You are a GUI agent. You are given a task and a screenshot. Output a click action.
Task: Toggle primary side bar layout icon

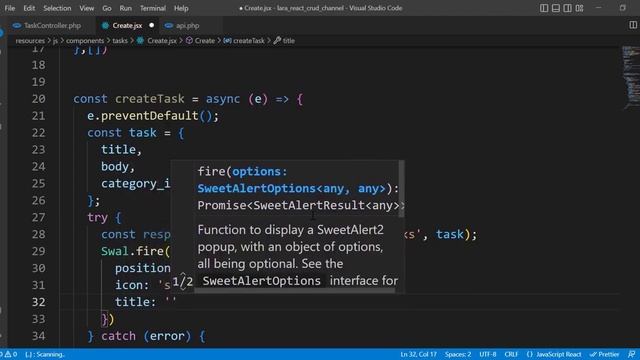[544, 8]
